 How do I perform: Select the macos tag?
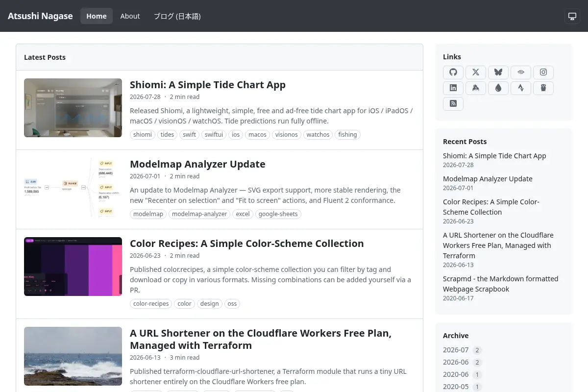(x=257, y=135)
